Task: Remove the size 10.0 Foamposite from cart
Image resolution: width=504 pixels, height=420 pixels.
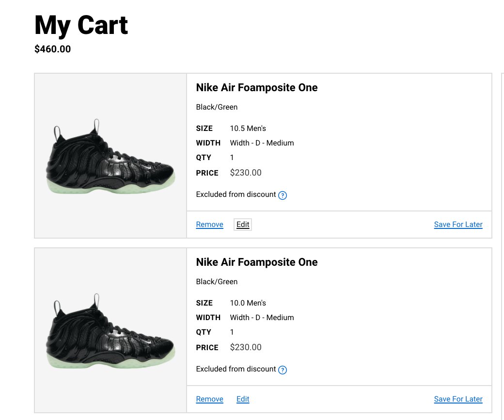Action: tap(209, 399)
